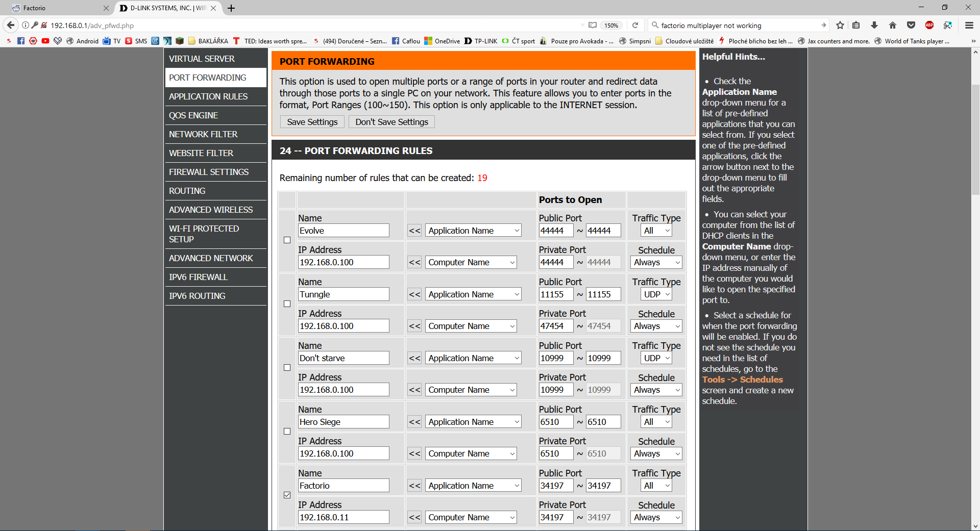Enable the Evolve rule checkbox
Image resolution: width=980 pixels, height=531 pixels.
pos(287,240)
